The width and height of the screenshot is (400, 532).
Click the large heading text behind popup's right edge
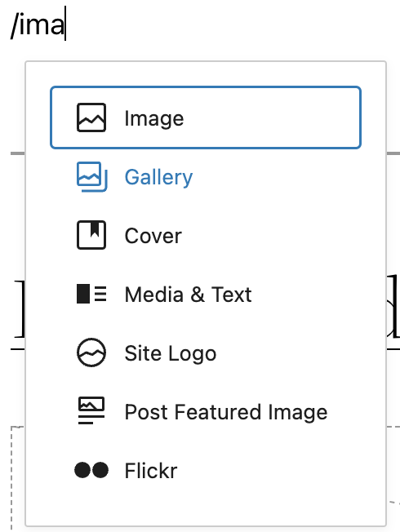(x=393, y=305)
